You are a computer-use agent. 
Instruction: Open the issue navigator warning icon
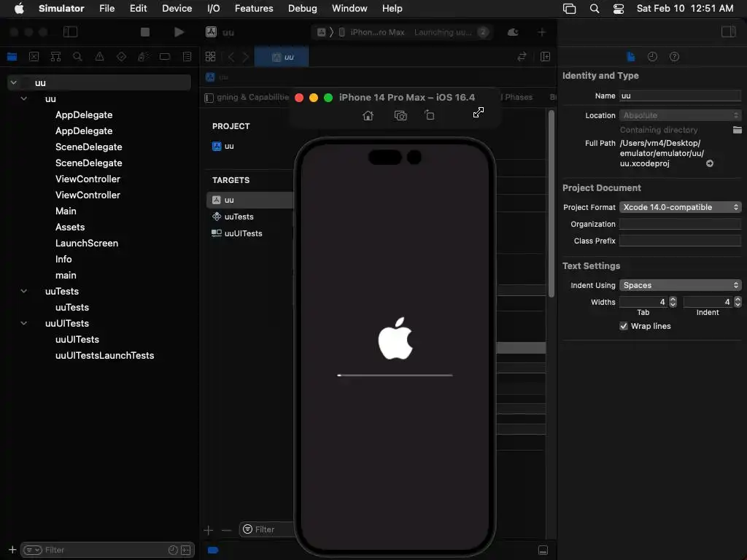pos(99,57)
